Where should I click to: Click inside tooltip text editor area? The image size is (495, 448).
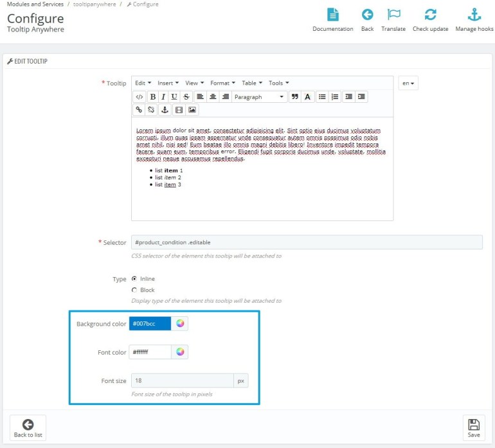[262, 168]
